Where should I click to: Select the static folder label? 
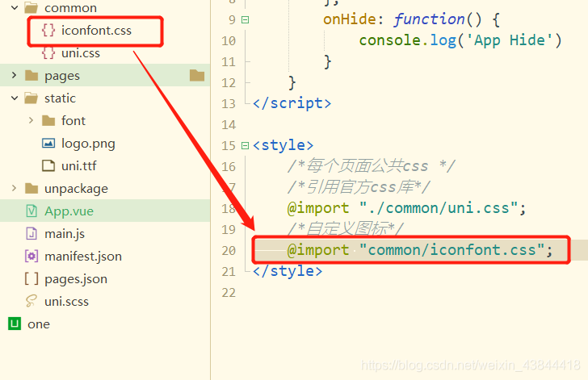(x=60, y=98)
